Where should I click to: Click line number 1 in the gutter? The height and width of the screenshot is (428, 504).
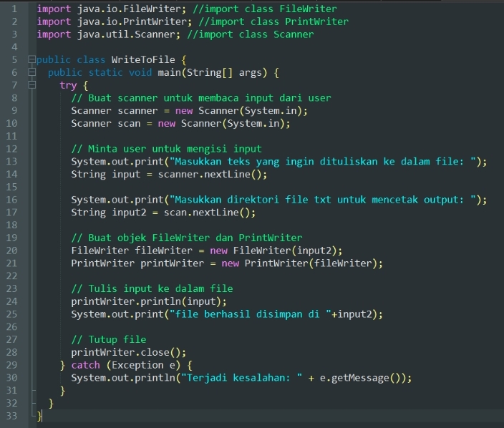point(13,9)
